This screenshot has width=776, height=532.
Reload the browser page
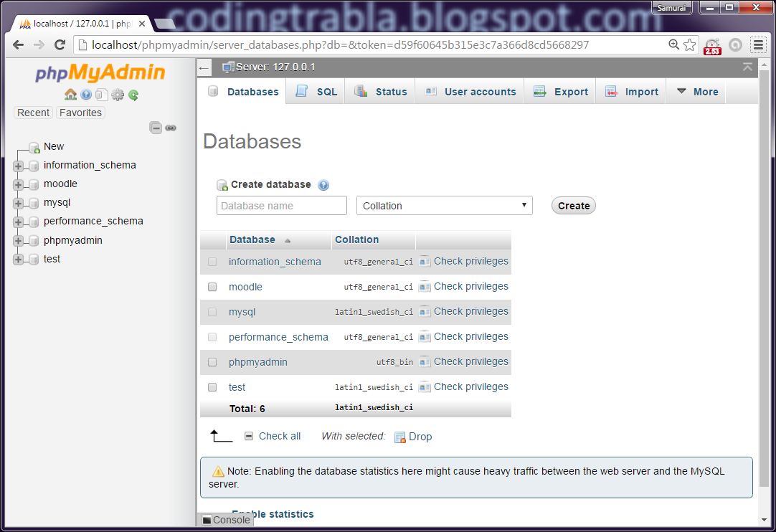point(60,45)
